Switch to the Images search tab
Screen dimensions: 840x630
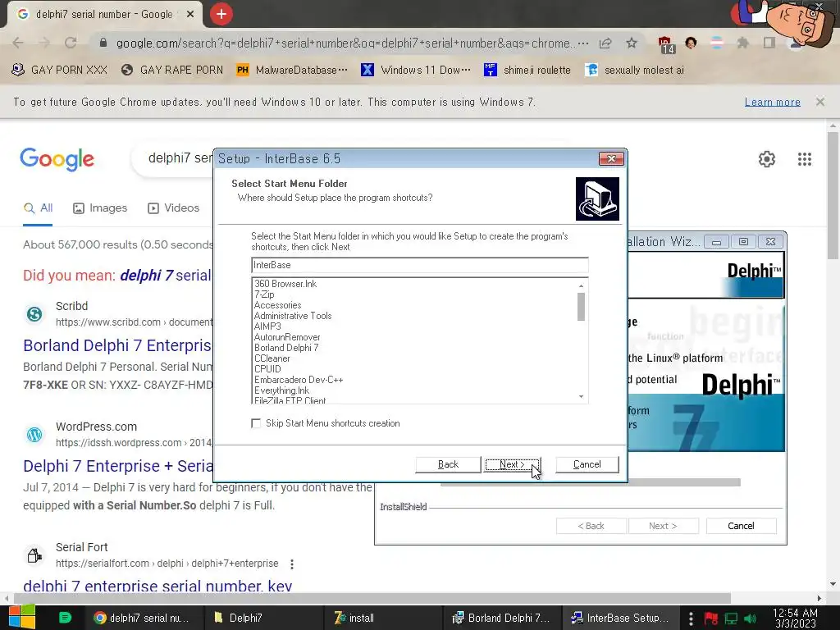click(x=100, y=208)
